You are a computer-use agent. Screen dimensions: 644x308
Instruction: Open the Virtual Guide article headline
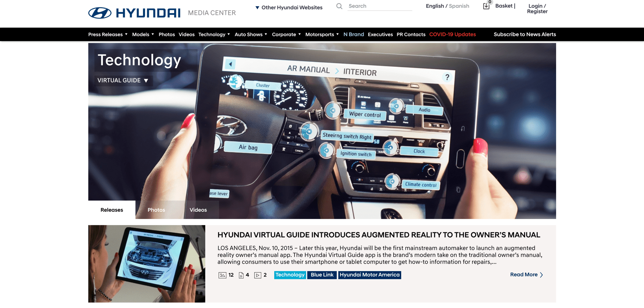(x=379, y=235)
